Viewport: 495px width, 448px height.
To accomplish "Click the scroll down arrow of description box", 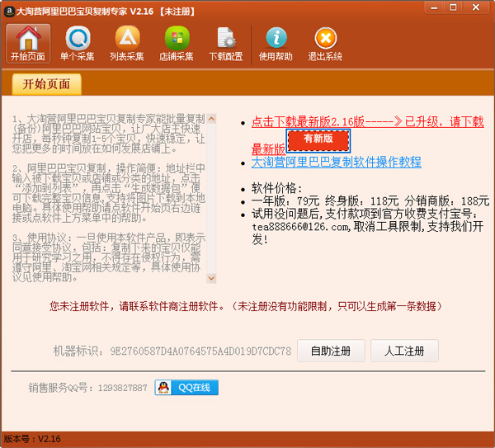I will tap(211, 278).
